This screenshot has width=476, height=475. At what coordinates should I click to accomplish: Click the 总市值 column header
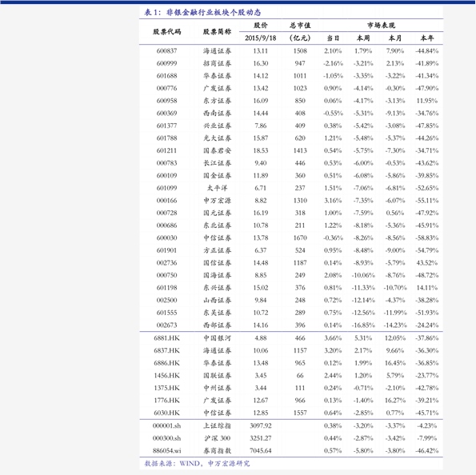pos(300,26)
